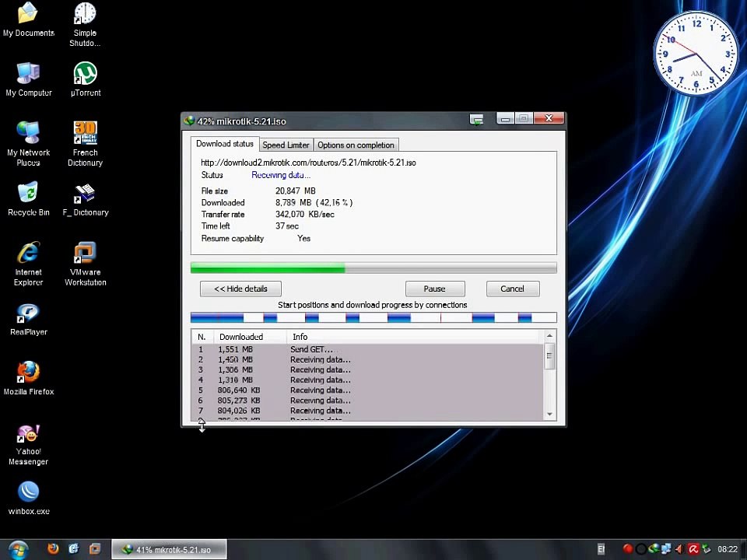Viewport: 747px width, 560px height.
Task: Open Firefox from quick launch bar
Action: click(x=53, y=549)
